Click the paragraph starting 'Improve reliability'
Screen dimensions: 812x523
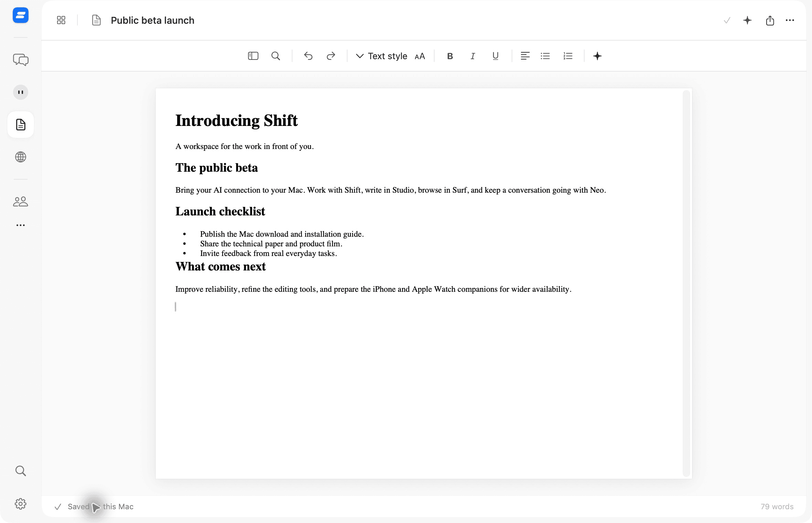point(373,289)
